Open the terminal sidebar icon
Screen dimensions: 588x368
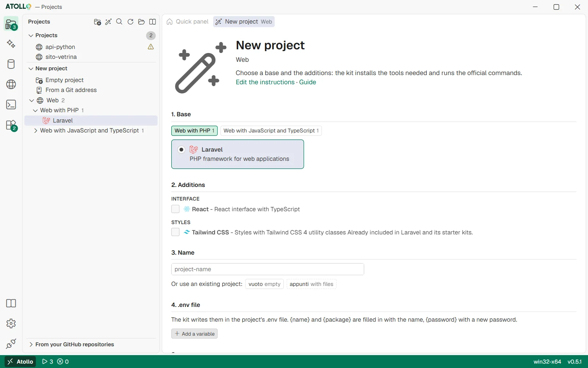(11, 105)
